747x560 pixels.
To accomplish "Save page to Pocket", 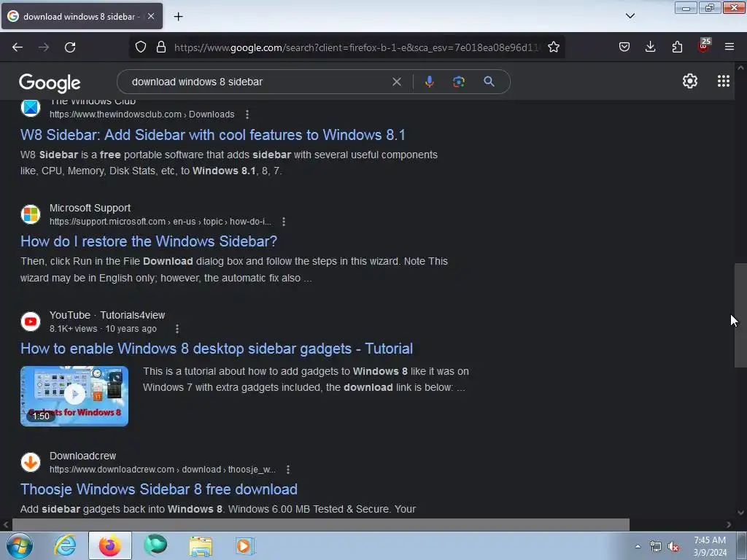I will point(624,47).
